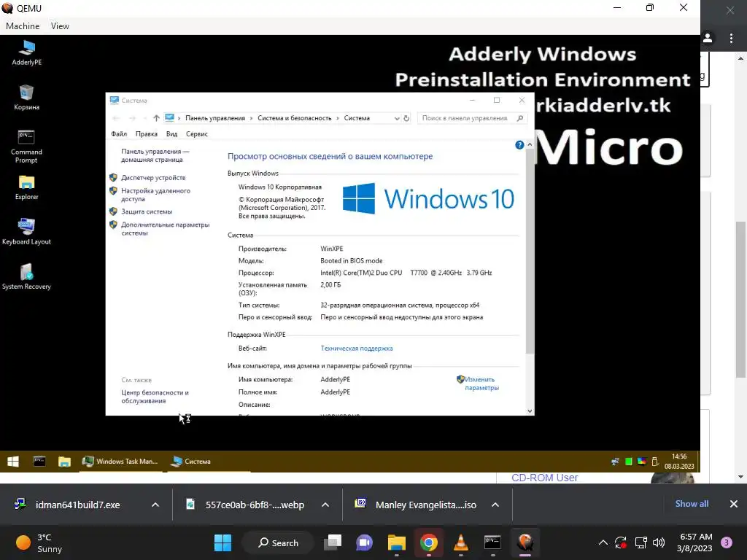Open Дополнительные параметры системы link
The height and width of the screenshot is (560, 747).
[x=166, y=228]
